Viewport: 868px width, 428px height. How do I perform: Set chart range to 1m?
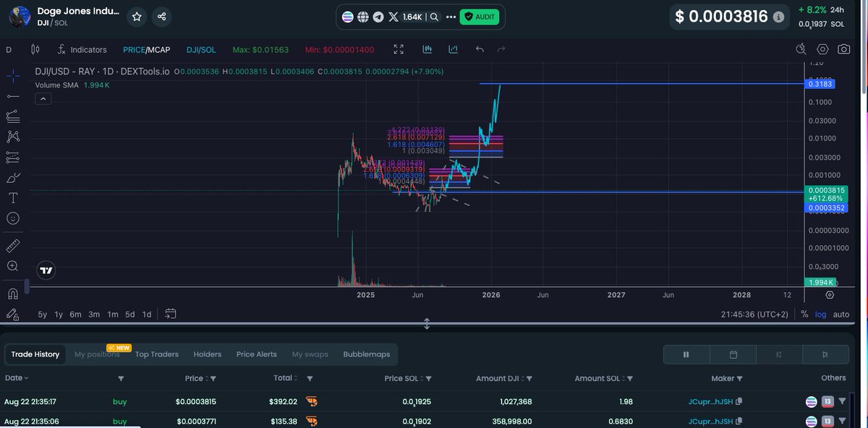pyautogui.click(x=113, y=314)
